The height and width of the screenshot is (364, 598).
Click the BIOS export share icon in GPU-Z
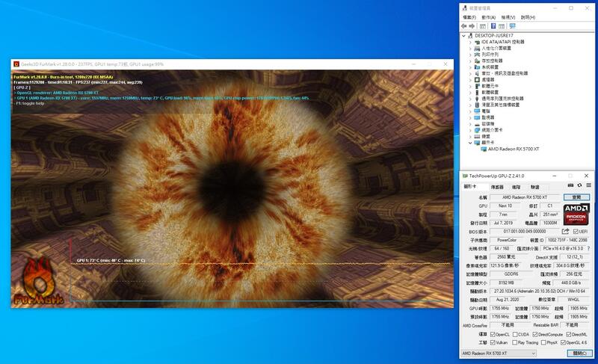tap(565, 232)
